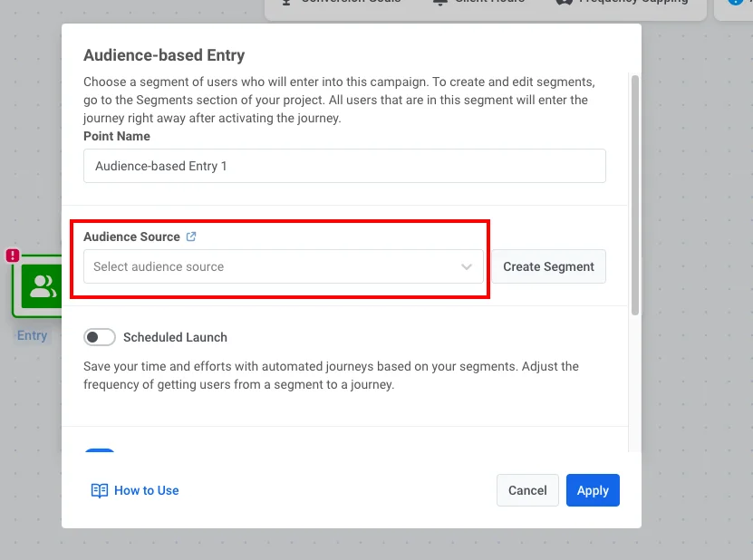Screen dimensions: 753x560
Task: Click the Apply button
Action: coord(593,490)
